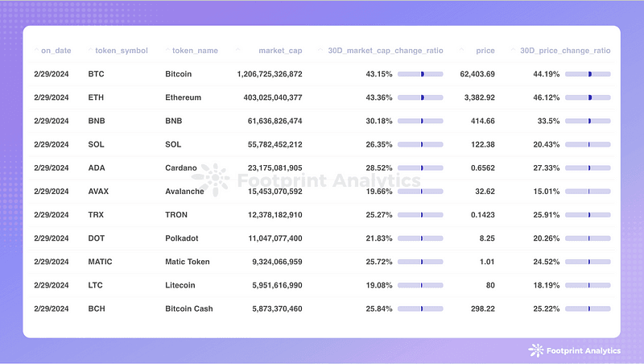This screenshot has height=364, width=644.
Task: Click sort caret beside 30D_market_cap_change_ratio header
Action: pyautogui.click(x=320, y=50)
